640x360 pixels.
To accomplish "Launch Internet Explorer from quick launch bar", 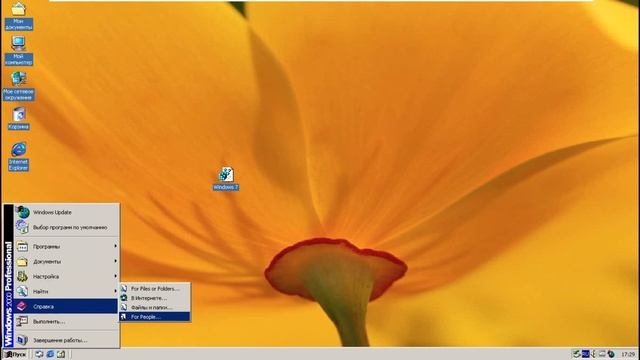I will tap(50, 354).
